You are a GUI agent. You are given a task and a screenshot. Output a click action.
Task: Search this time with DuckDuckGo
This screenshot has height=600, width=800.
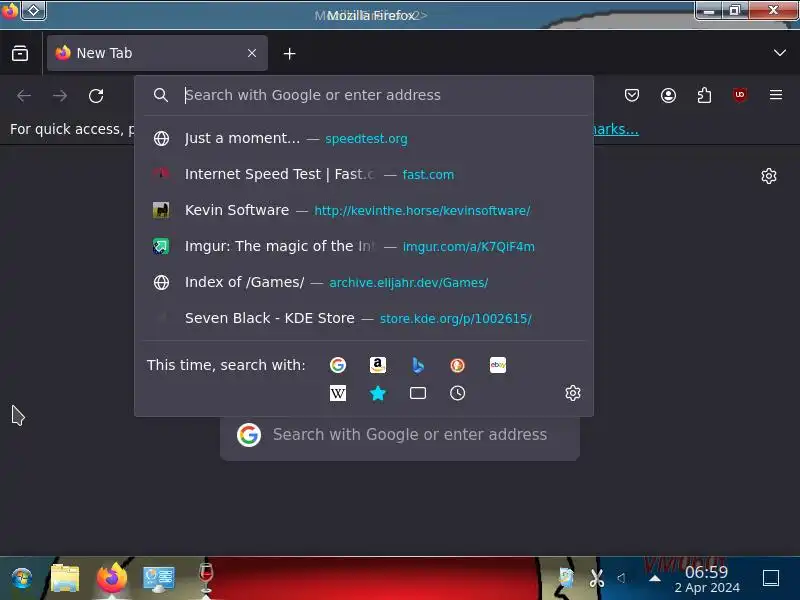click(457, 365)
